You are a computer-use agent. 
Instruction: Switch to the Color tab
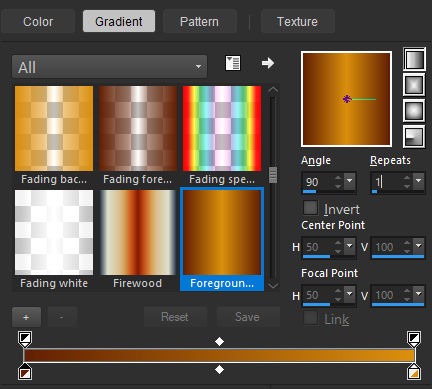[38, 21]
